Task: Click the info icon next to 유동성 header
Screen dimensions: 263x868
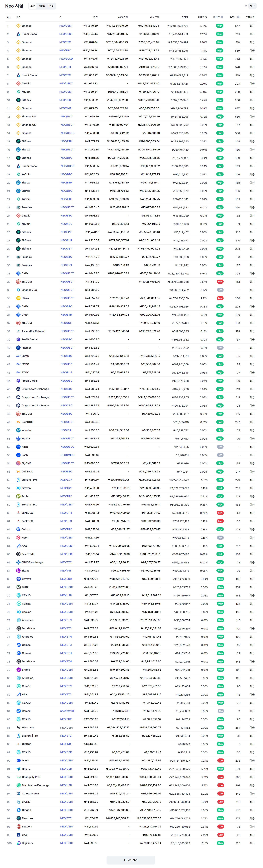Action: (238, 17)
